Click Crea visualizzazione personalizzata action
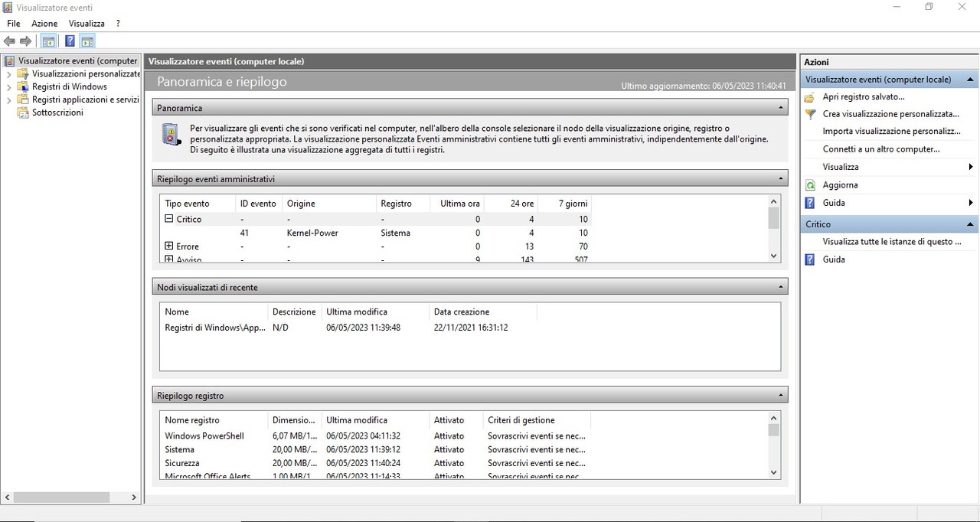Viewport: 980px width, 522px height. (891, 114)
